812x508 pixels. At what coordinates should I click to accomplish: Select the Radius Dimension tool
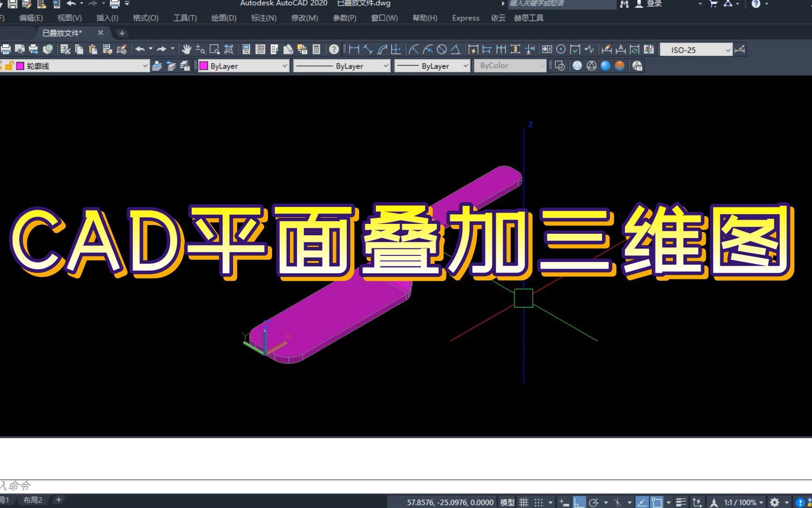(x=413, y=49)
